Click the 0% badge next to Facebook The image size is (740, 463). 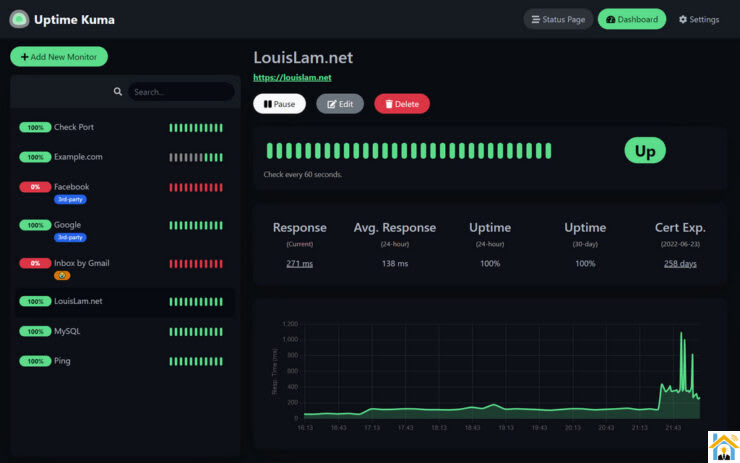[35, 187]
